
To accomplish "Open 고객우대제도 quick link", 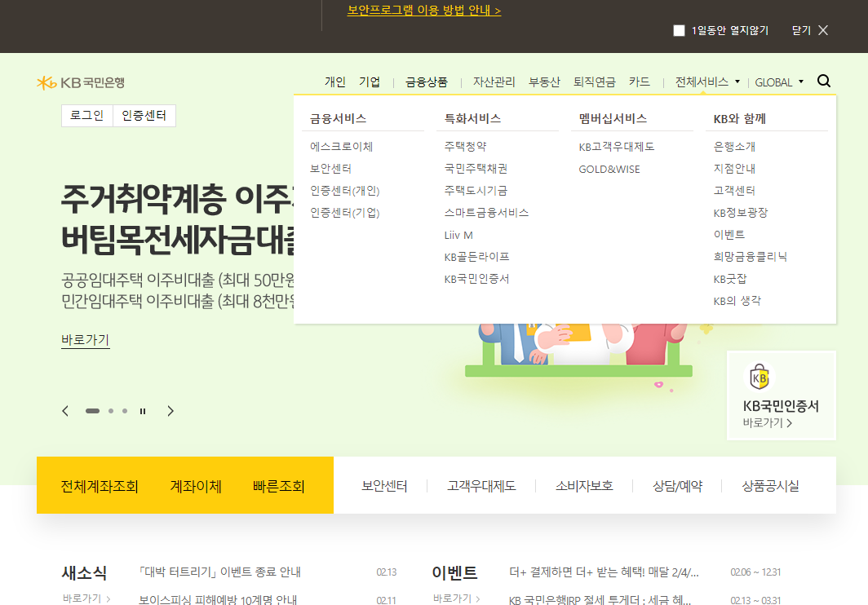I will pyautogui.click(x=481, y=486).
